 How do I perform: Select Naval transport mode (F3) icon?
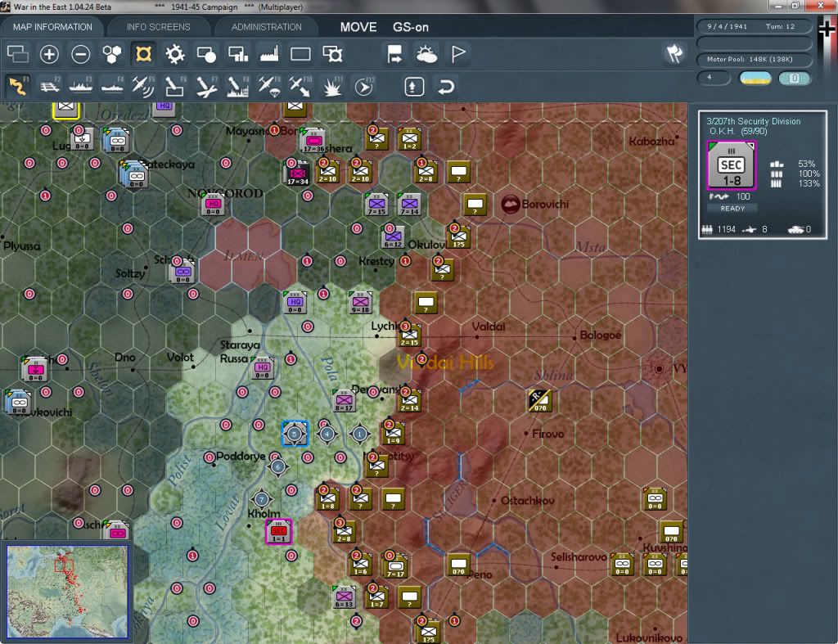[x=81, y=86]
